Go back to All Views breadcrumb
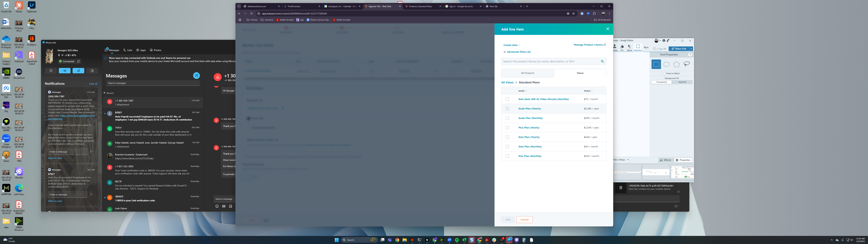868x244 pixels. click(x=507, y=82)
